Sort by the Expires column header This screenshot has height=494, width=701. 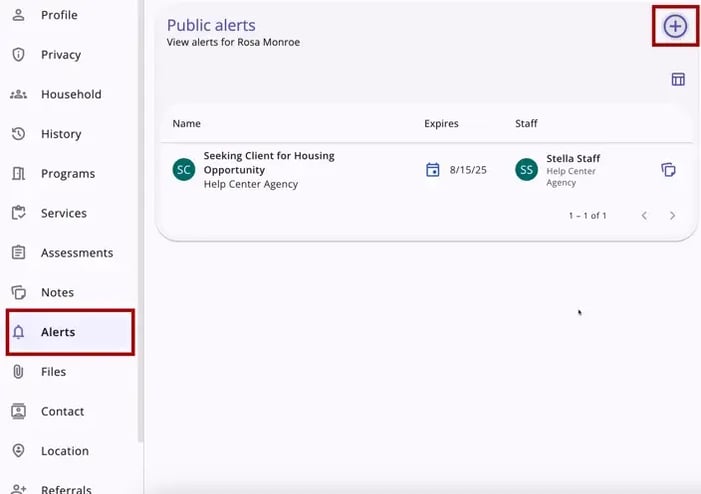point(441,124)
